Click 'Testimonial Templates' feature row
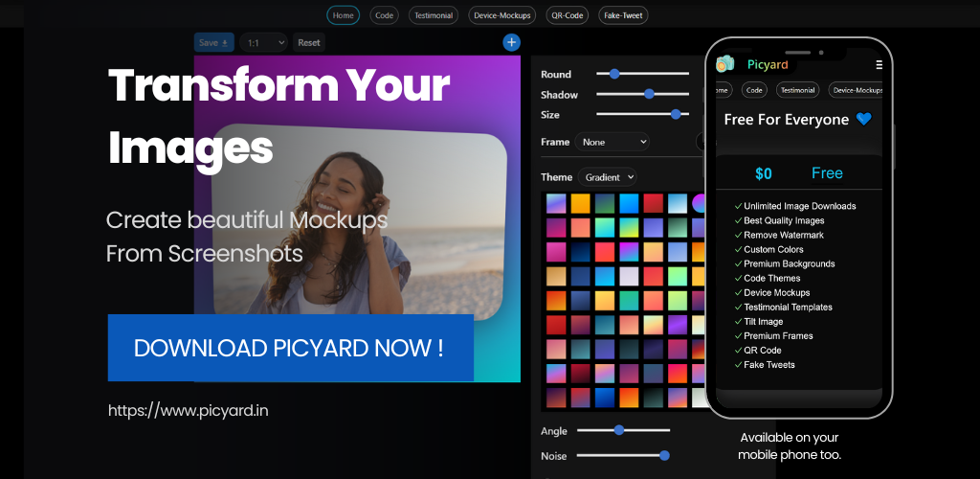The height and width of the screenshot is (479, 980). tap(783, 307)
